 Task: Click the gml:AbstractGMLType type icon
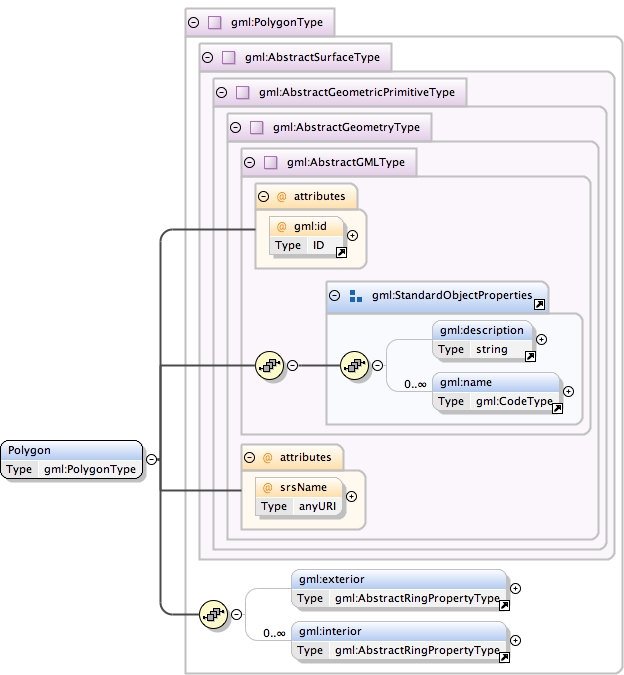tap(271, 162)
